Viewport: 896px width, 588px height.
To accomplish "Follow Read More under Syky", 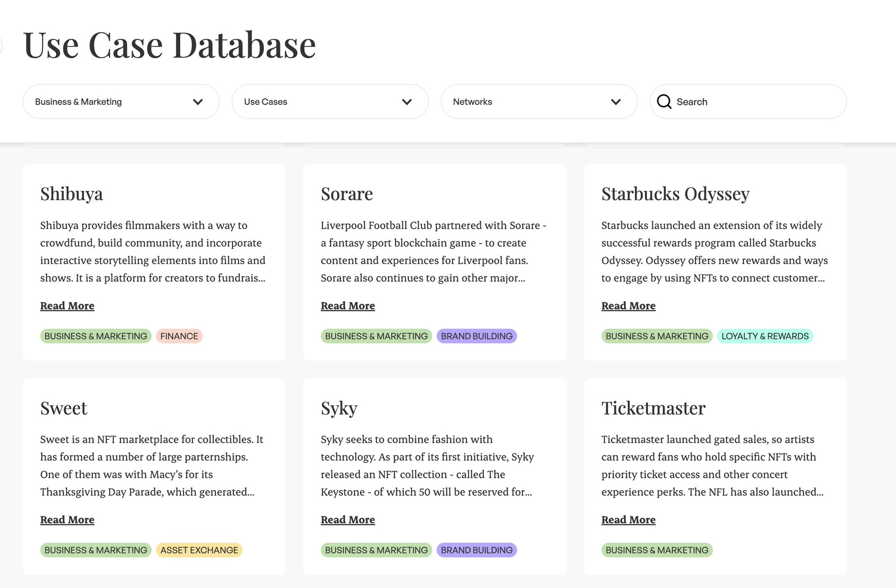I will 348,519.
